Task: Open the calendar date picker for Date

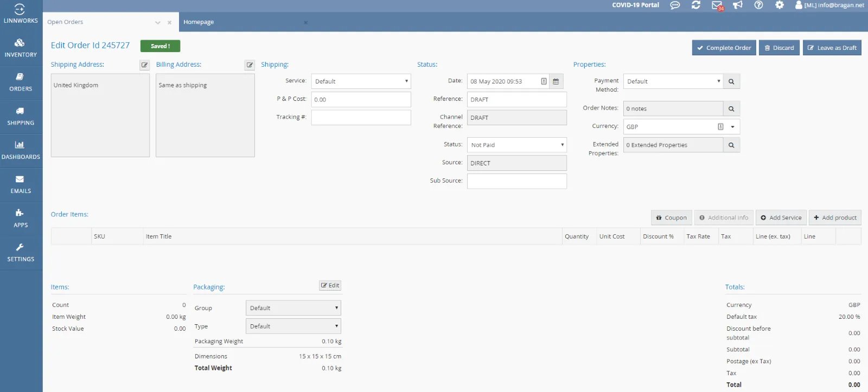Action: pos(556,81)
